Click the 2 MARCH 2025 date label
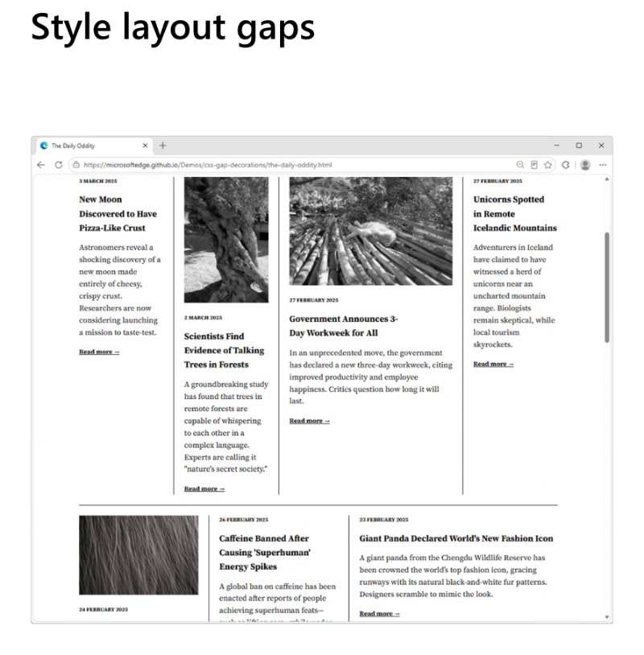 point(203,318)
